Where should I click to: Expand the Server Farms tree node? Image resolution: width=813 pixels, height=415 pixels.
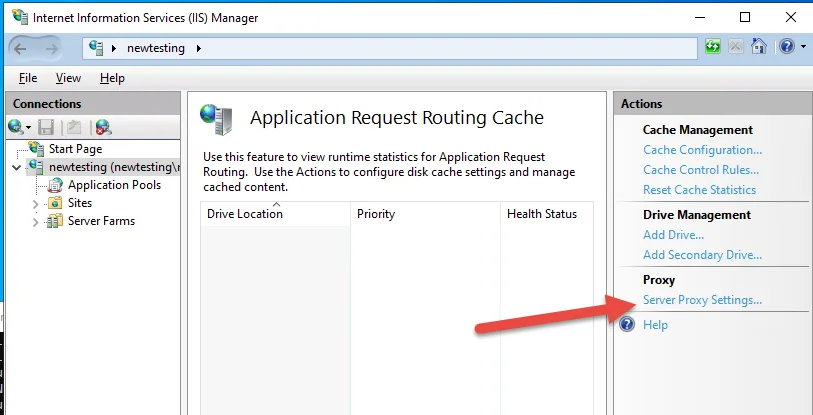click(x=37, y=221)
